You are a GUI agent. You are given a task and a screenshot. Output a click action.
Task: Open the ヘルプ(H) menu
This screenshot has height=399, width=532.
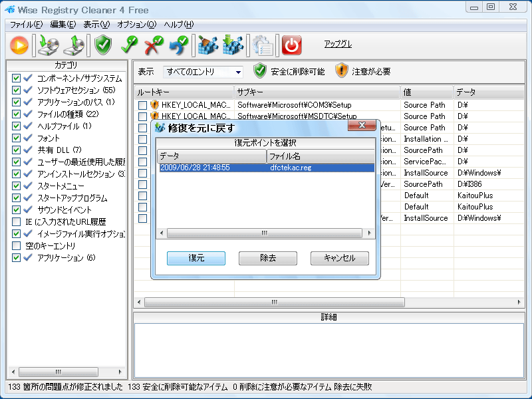179,25
